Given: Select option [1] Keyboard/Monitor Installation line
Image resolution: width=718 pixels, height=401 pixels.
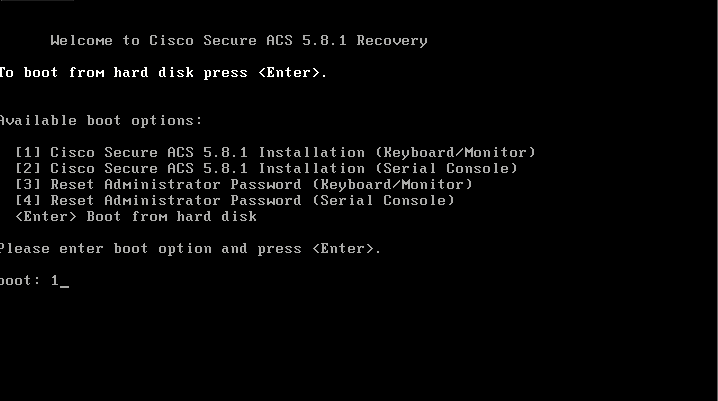Looking at the screenshot, I should tap(275, 152).
